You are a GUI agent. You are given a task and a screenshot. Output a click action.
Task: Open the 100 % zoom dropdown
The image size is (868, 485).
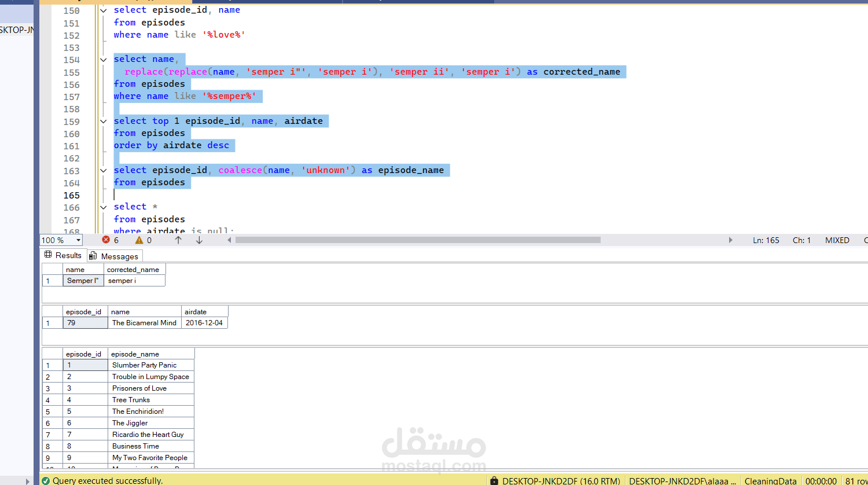[x=78, y=240]
